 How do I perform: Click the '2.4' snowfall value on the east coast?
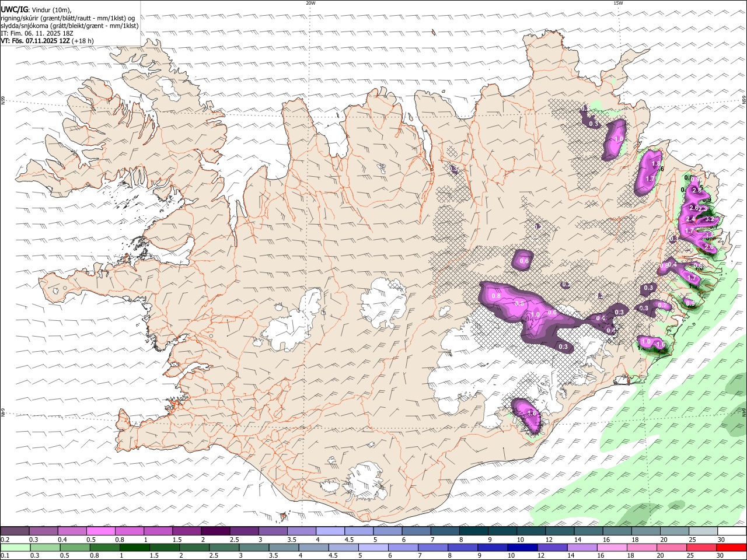click(690, 219)
